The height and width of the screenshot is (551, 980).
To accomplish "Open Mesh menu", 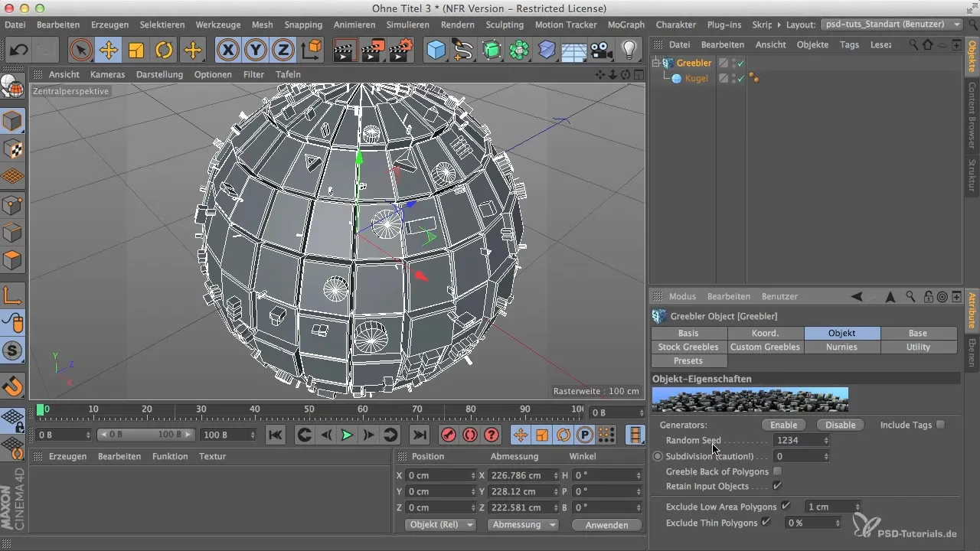I will [262, 24].
